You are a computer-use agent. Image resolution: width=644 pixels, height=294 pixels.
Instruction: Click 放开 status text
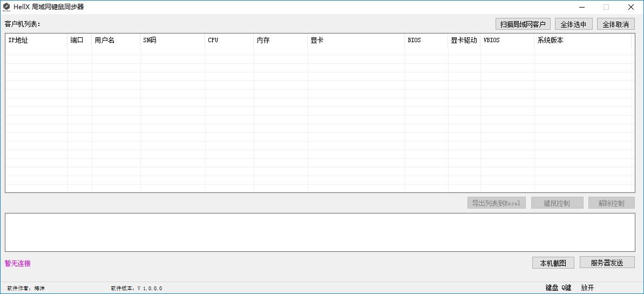click(588, 288)
